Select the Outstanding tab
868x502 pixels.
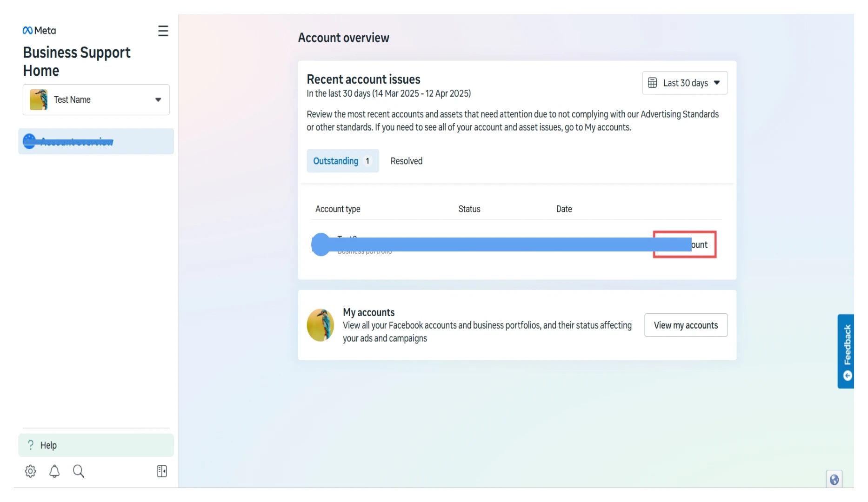pos(343,161)
